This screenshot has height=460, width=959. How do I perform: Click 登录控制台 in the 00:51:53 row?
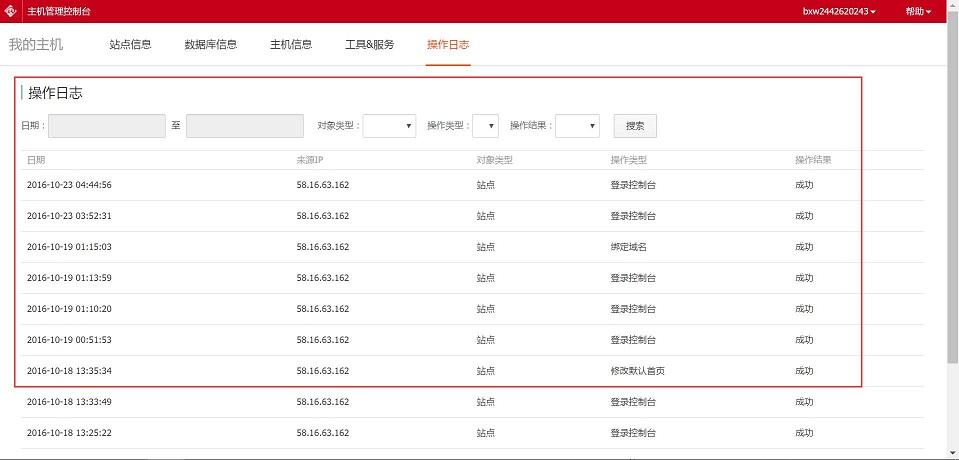(633, 340)
